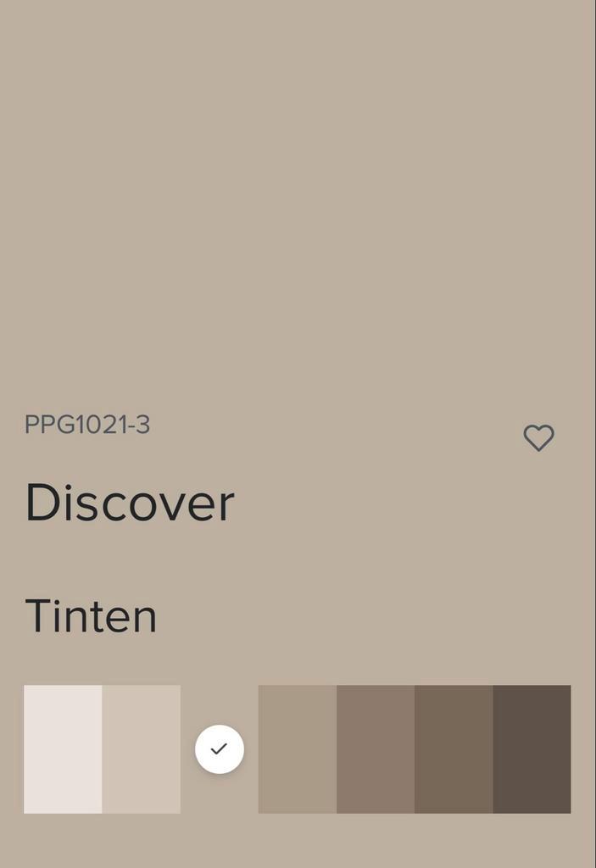This screenshot has width=596, height=868.
Task: Switch to the palest cream shade
Action: coord(63,749)
